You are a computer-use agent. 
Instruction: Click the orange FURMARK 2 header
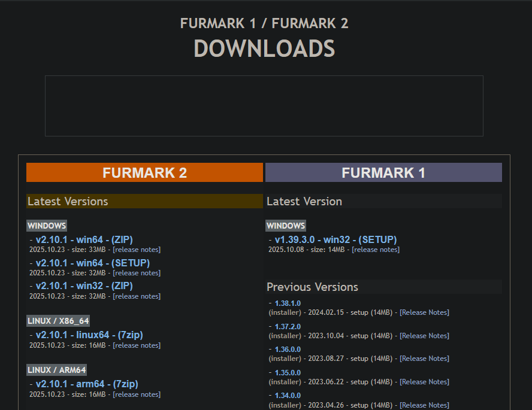[x=144, y=172]
